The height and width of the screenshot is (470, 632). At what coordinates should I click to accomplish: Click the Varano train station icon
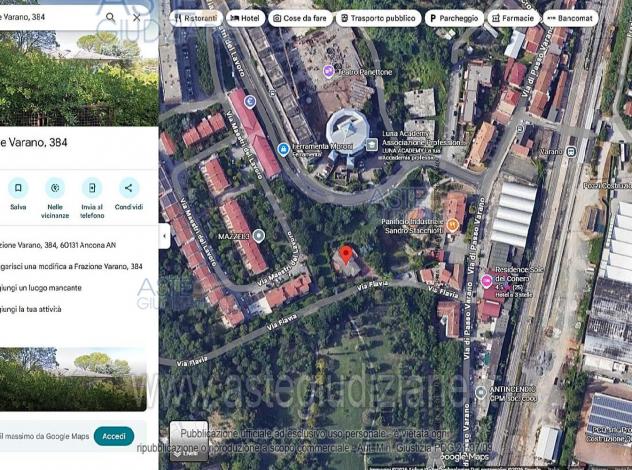point(571,152)
